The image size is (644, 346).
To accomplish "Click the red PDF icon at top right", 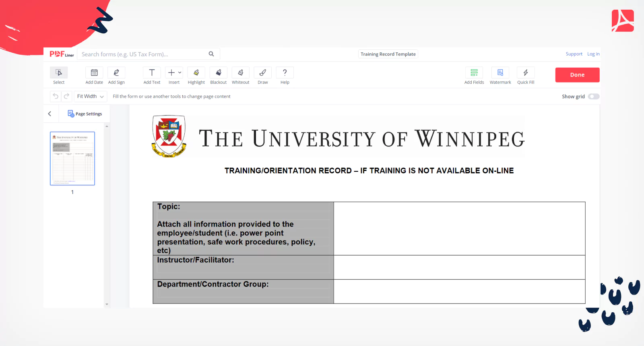I will [623, 21].
